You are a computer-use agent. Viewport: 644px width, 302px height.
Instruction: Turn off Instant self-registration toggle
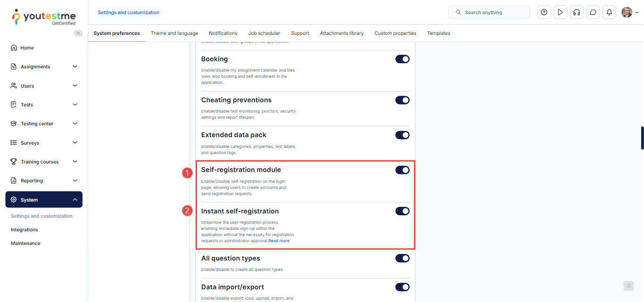[x=402, y=211]
